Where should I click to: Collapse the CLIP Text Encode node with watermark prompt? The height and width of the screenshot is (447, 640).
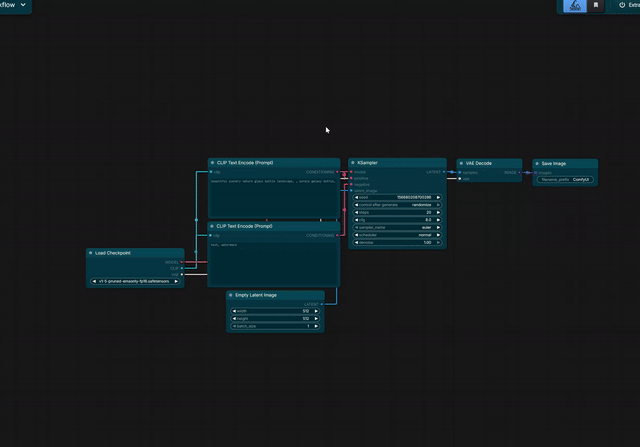(212, 226)
